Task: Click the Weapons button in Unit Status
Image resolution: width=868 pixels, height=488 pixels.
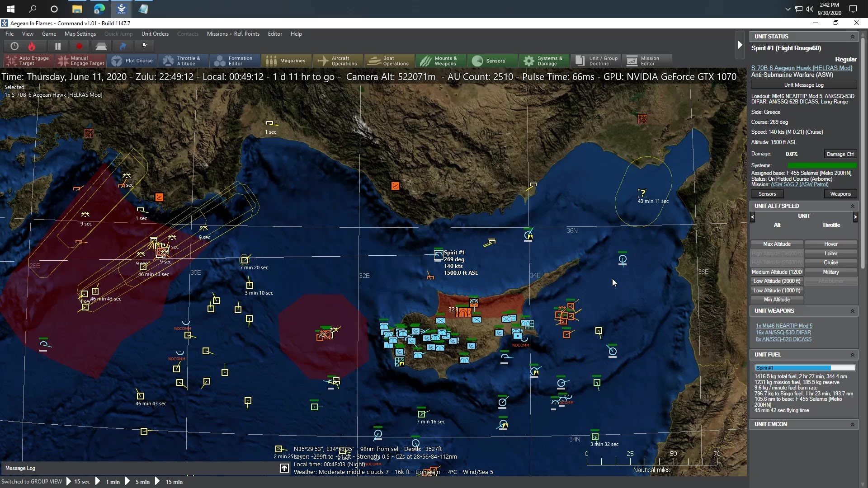Action: coord(840,194)
